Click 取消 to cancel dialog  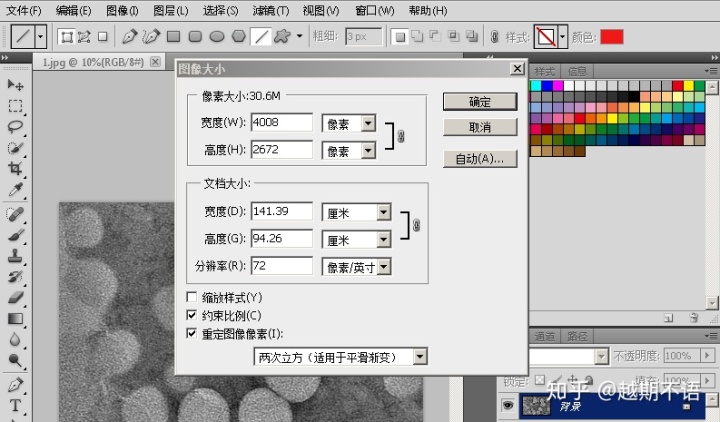[x=480, y=127]
